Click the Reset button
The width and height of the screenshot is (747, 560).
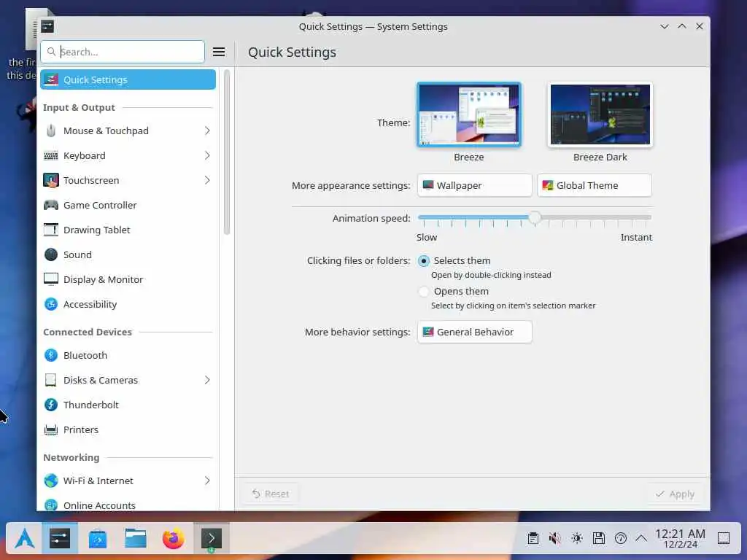[x=271, y=494]
